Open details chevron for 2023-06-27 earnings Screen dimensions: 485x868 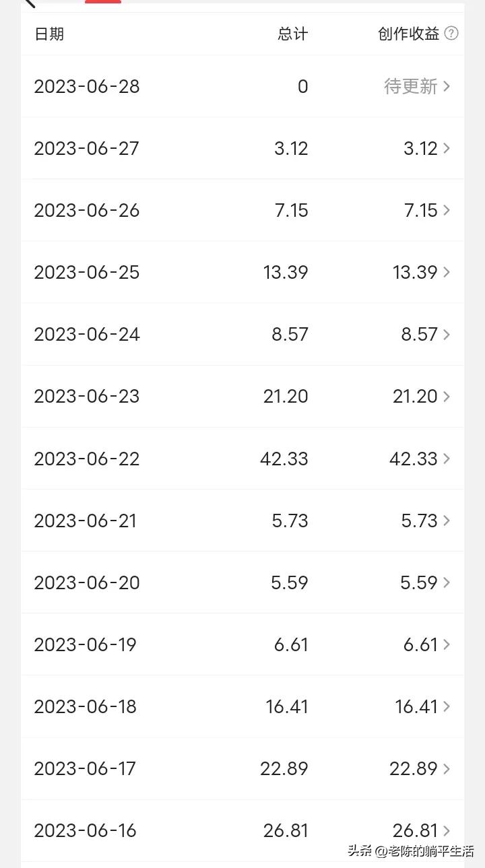[447, 148]
